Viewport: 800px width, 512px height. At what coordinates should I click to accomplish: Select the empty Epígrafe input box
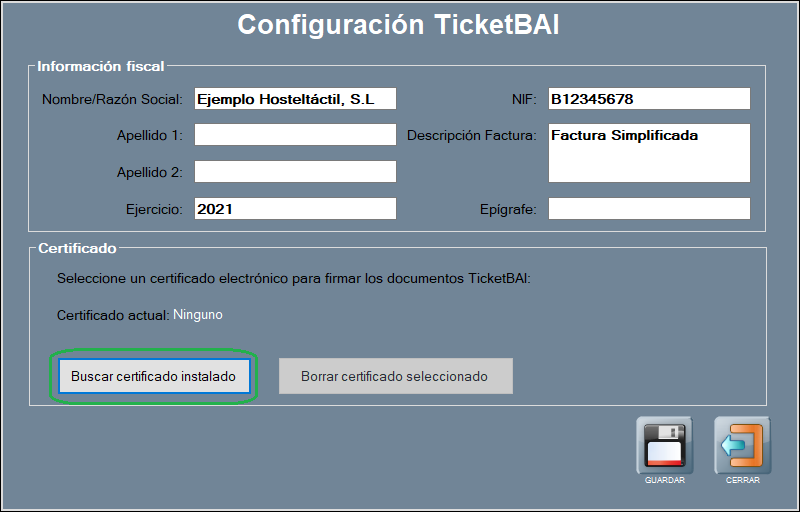click(x=649, y=209)
